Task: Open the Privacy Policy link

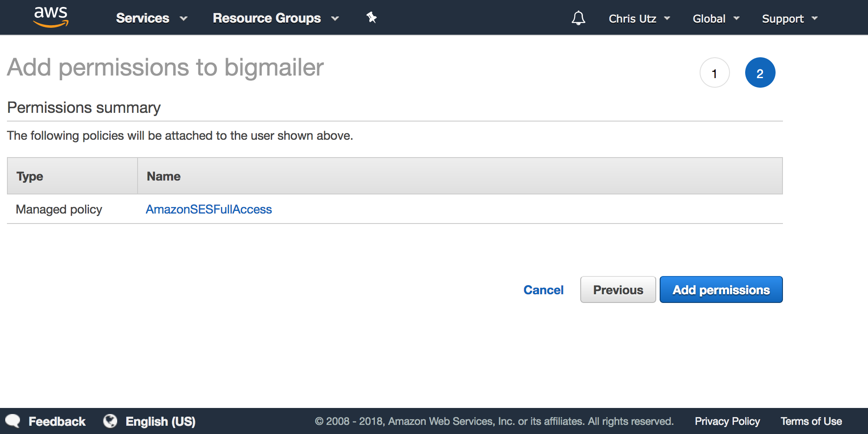Action: tap(727, 421)
